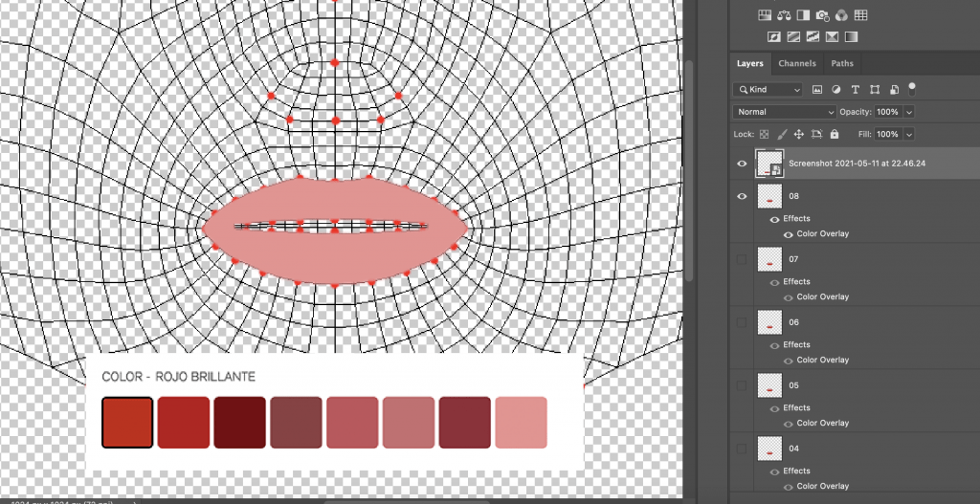Filter layers by type layers icon

click(x=855, y=89)
